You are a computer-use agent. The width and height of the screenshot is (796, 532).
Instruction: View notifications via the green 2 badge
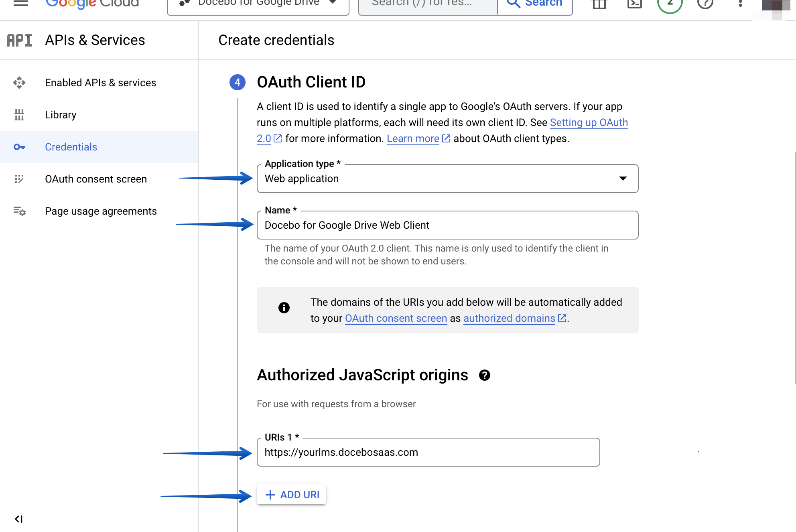670,3
